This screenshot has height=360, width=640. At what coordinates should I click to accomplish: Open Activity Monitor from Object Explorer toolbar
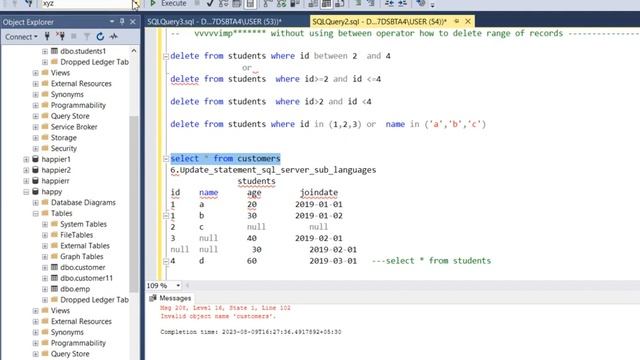[x=114, y=37]
